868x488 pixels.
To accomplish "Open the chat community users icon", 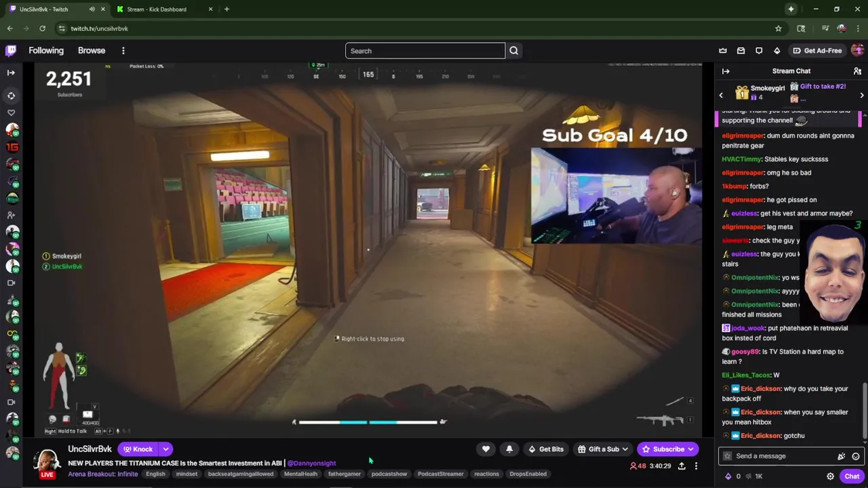I will point(857,71).
